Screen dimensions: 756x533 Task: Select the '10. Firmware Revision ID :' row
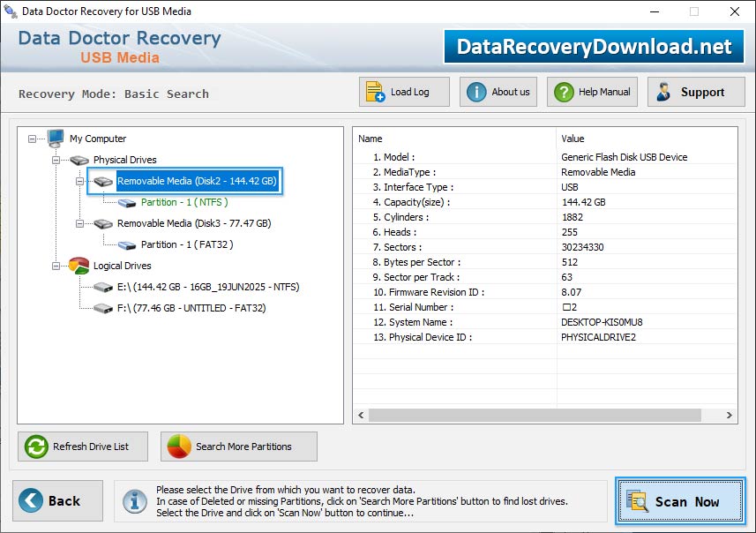coord(545,292)
